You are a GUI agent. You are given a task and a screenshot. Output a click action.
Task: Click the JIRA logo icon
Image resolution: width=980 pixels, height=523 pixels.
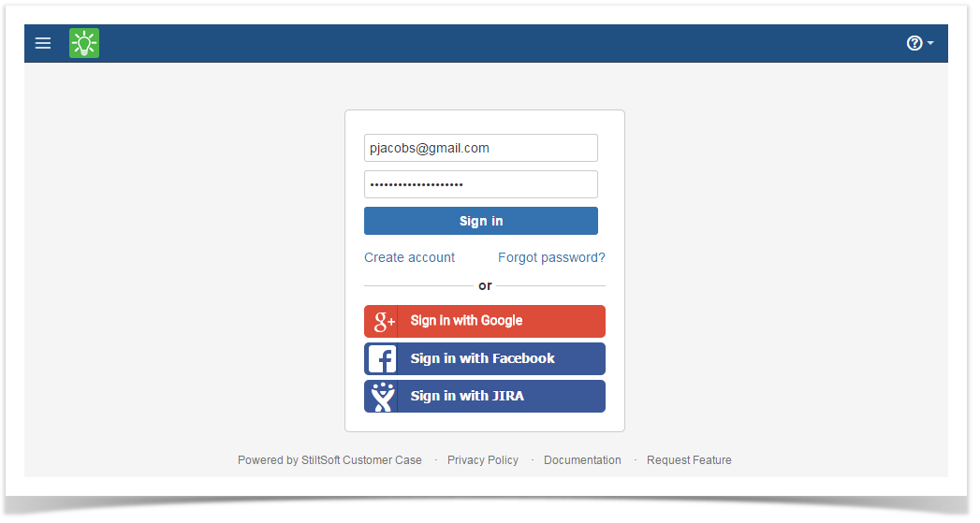(383, 396)
